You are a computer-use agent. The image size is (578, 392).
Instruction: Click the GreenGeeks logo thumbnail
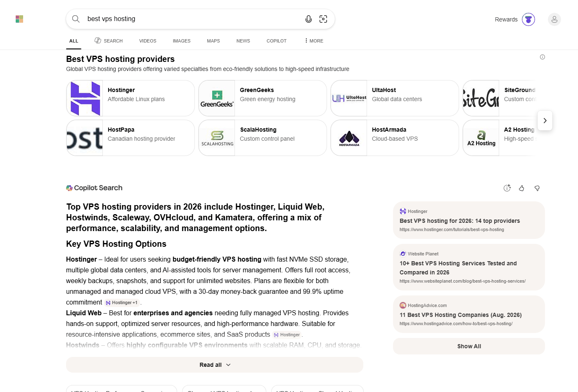pyautogui.click(x=217, y=98)
